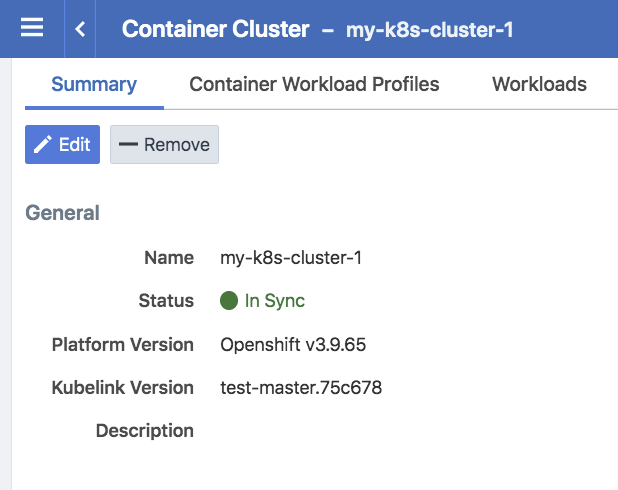Switch to the Summary tab

click(x=94, y=84)
